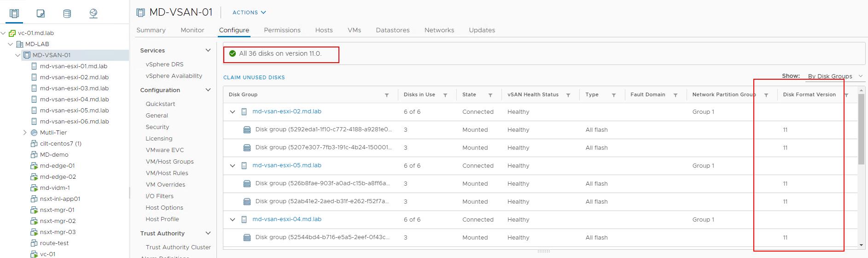Switch to the Hosts tab
Viewport: 868px width, 258px height.
324,30
